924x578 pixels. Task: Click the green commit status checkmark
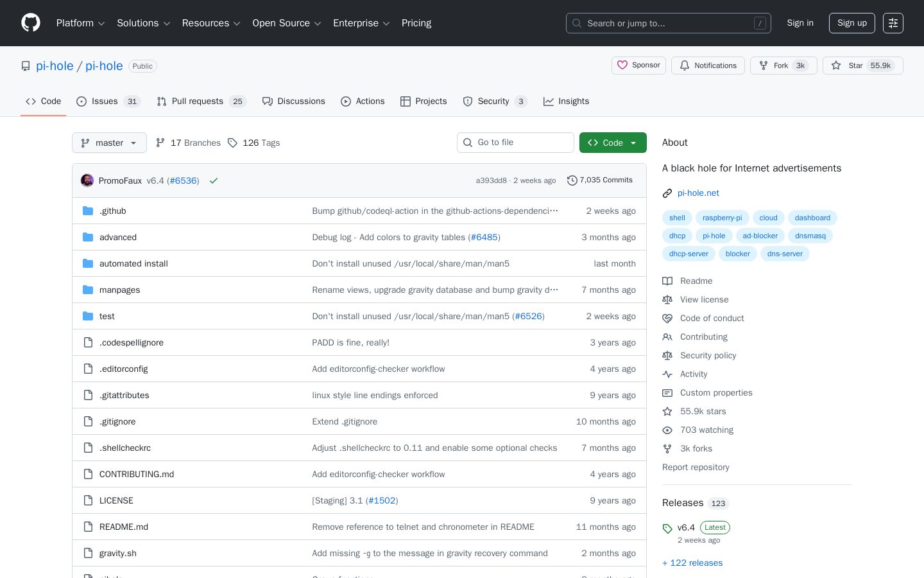[x=214, y=180]
